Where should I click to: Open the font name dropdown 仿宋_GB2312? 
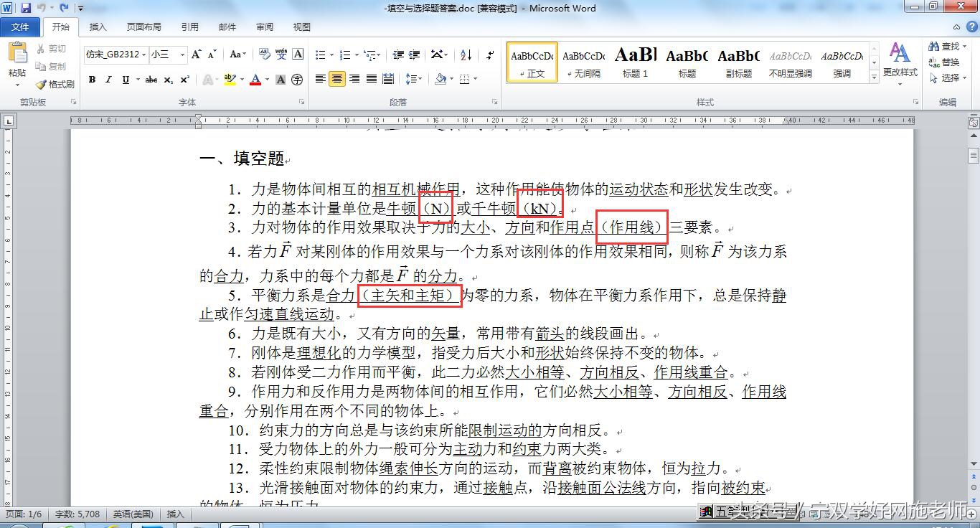click(143, 55)
